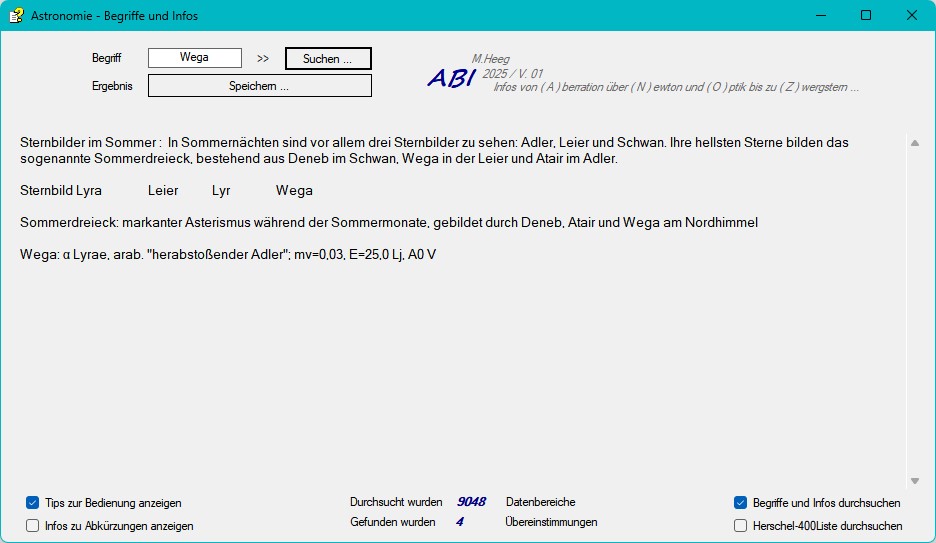Click the Infos von (A)berration subtitle text
This screenshot has width=936, height=543.
tap(676, 87)
